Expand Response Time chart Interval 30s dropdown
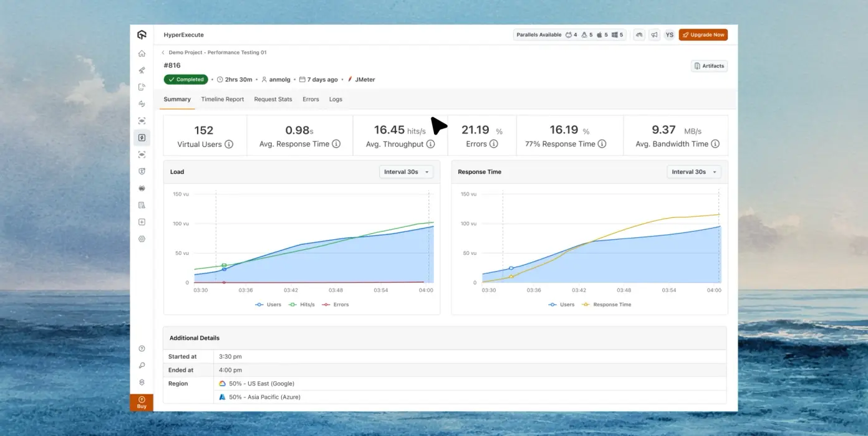Image resolution: width=868 pixels, height=436 pixels. click(x=693, y=172)
